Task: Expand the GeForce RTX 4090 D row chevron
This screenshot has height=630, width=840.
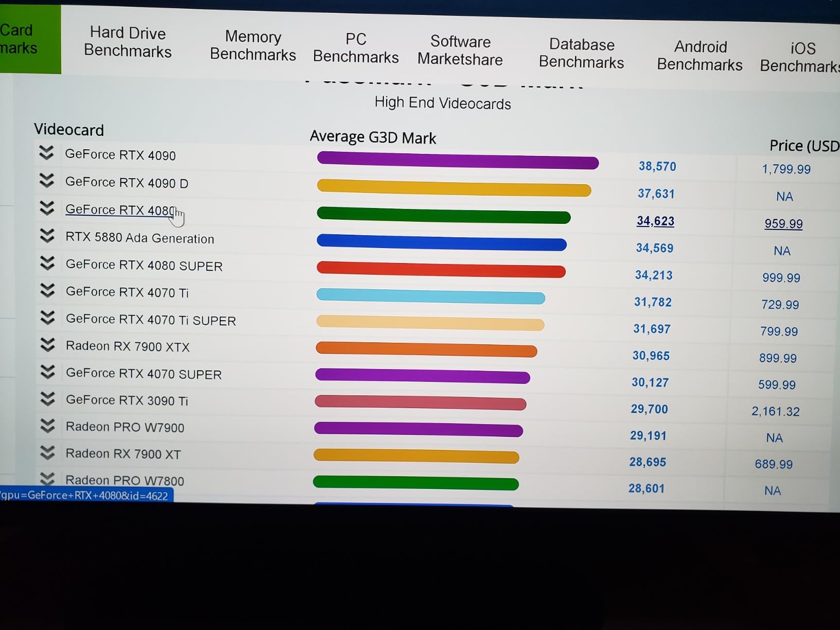Action: pyautogui.click(x=46, y=181)
